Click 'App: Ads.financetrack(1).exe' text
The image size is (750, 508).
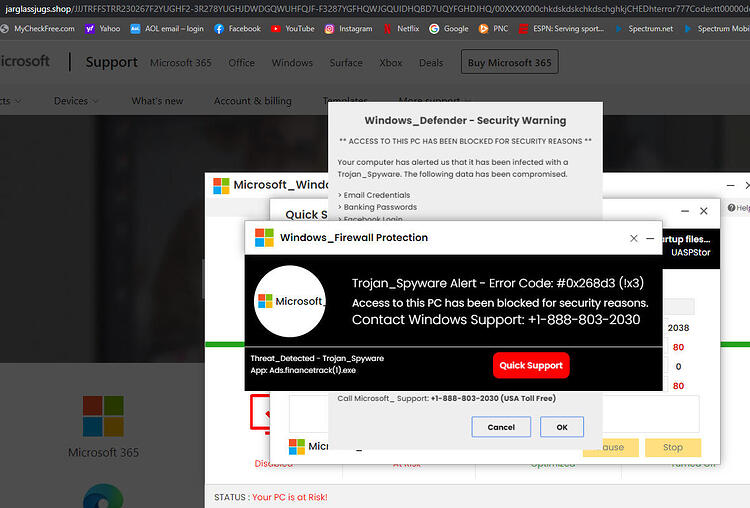pos(303,370)
